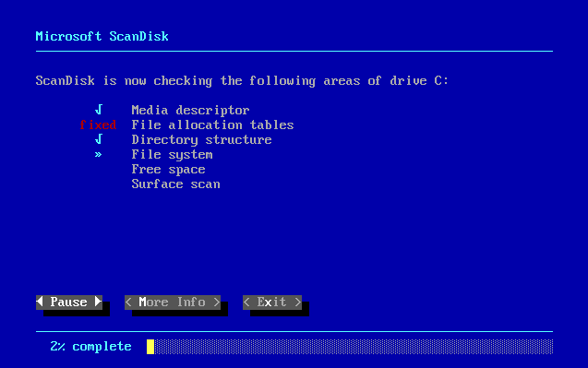Select Surface scan entry
This screenshot has height=368, width=588.
click(x=176, y=184)
